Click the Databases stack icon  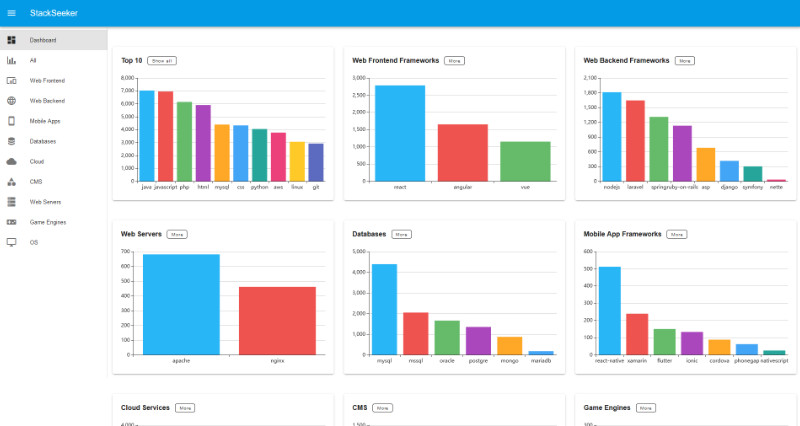pos(11,141)
